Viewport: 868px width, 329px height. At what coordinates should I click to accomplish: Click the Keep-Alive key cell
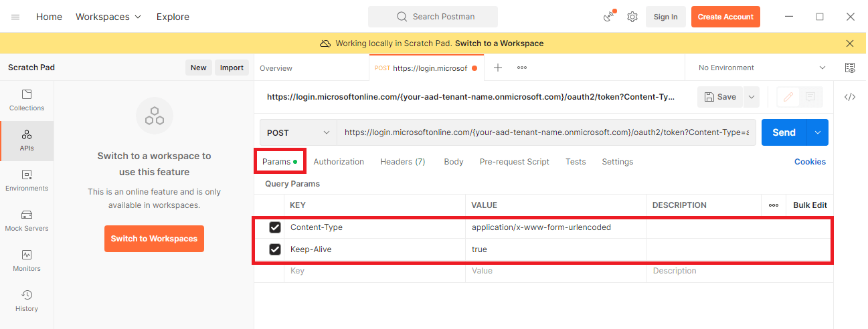(x=375, y=249)
